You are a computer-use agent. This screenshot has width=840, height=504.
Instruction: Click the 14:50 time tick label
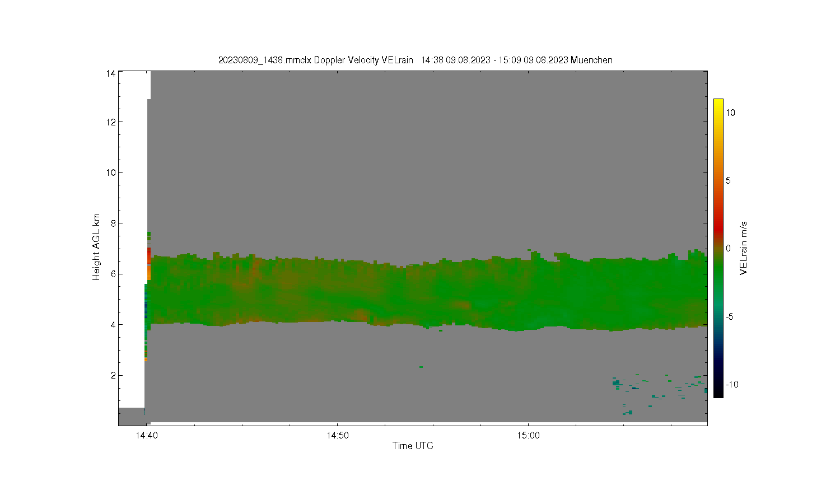click(x=337, y=435)
